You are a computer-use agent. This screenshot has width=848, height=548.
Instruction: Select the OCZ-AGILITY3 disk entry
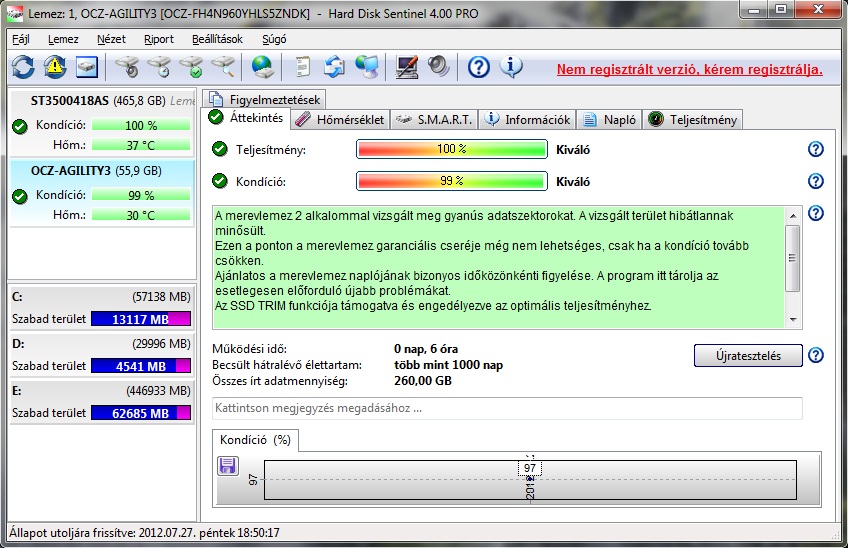(103, 193)
